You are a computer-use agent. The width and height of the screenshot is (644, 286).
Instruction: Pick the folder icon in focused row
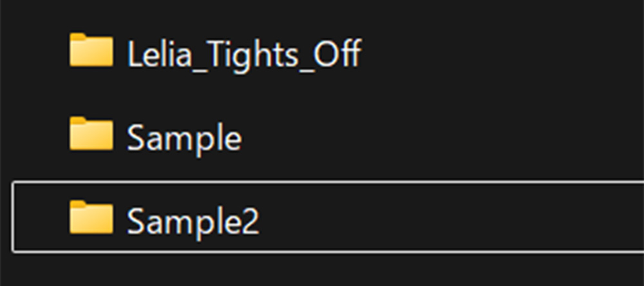pos(91,217)
